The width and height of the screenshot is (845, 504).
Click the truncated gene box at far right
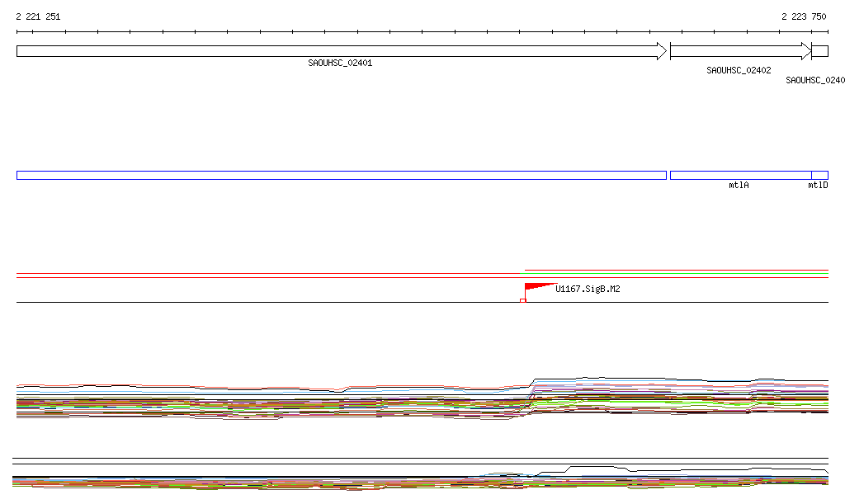pyautogui.click(x=820, y=51)
